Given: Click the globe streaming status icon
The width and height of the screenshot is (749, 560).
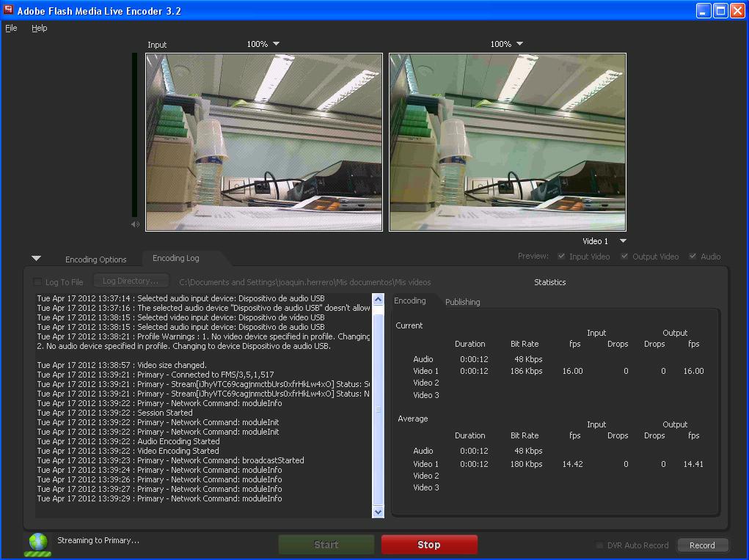Looking at the screenshot, I should 37,545.
